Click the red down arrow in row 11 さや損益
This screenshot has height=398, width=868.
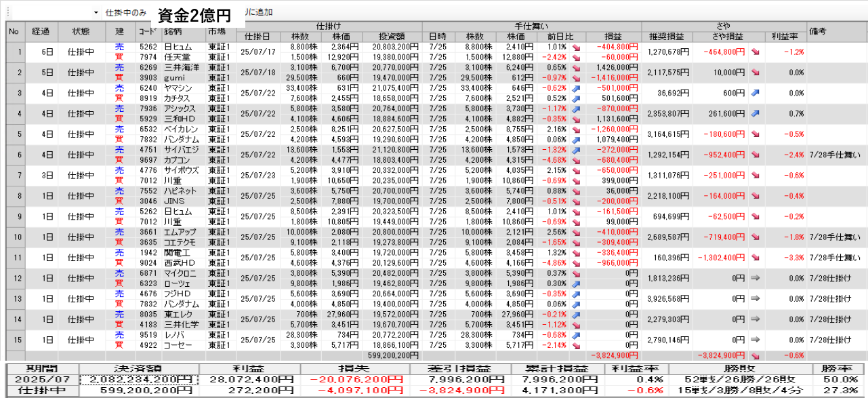pyautogui.click(x=756, y=258)
